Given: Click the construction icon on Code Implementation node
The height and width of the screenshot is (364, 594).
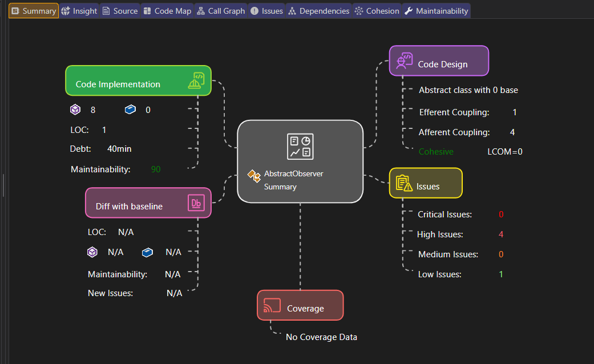Looking at the screenshot, I should coord(197,80).
